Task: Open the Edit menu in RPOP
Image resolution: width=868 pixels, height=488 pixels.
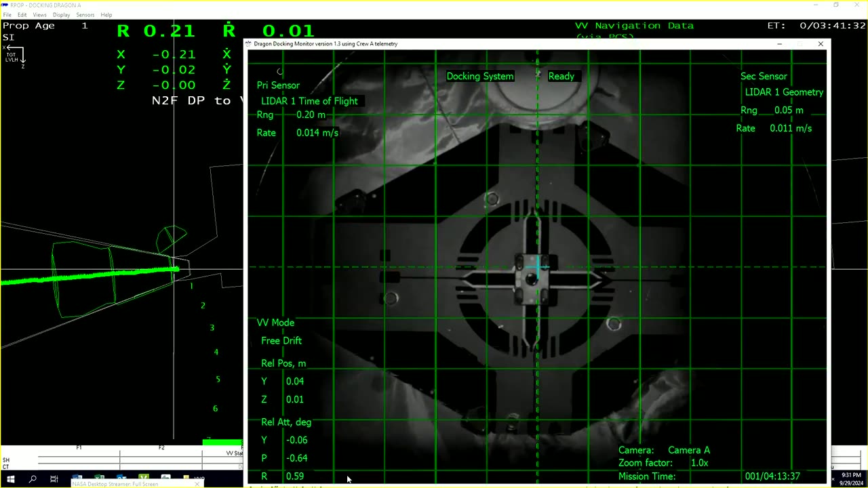Action: tap(22, 15)
